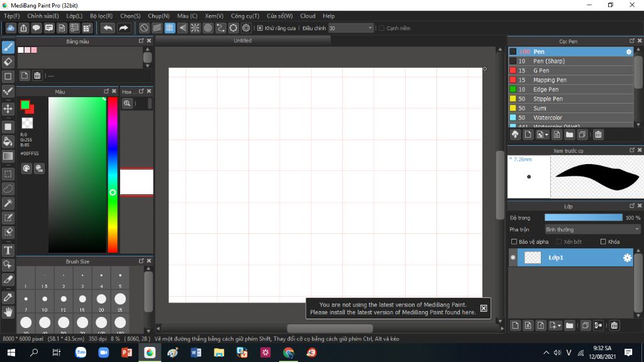Select the Lasso tool
The height and width of the screenshot is (362, 644).
click(8, 189)
